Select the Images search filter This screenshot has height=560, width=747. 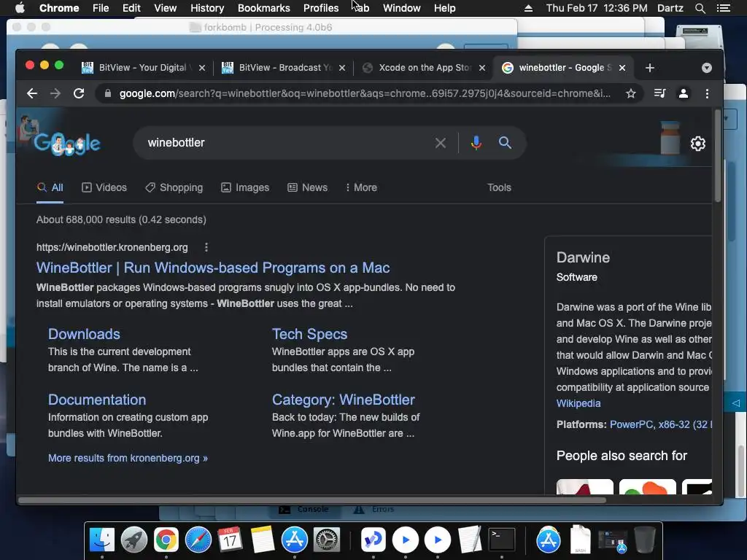click(245, 187)
